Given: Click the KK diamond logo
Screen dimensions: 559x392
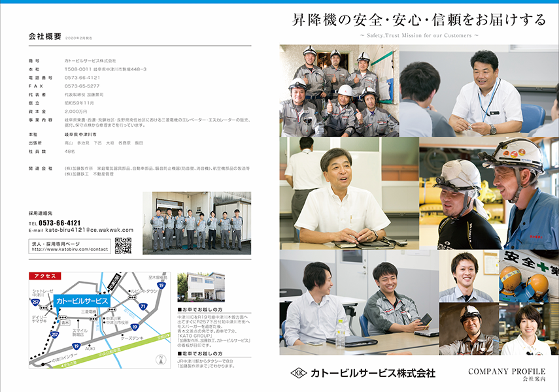Looking at the screenshot, I should (299, 373).
